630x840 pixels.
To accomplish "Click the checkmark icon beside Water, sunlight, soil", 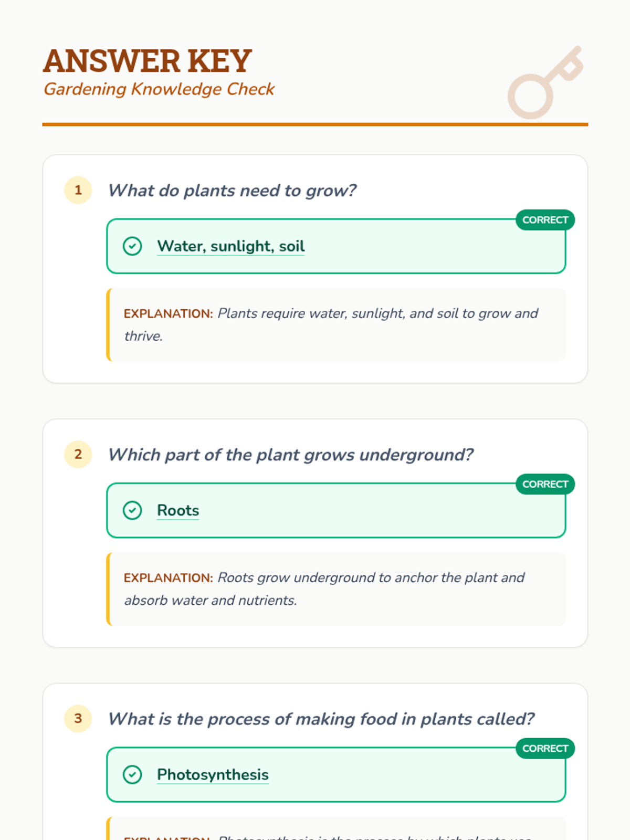I will tap(132, 246).
